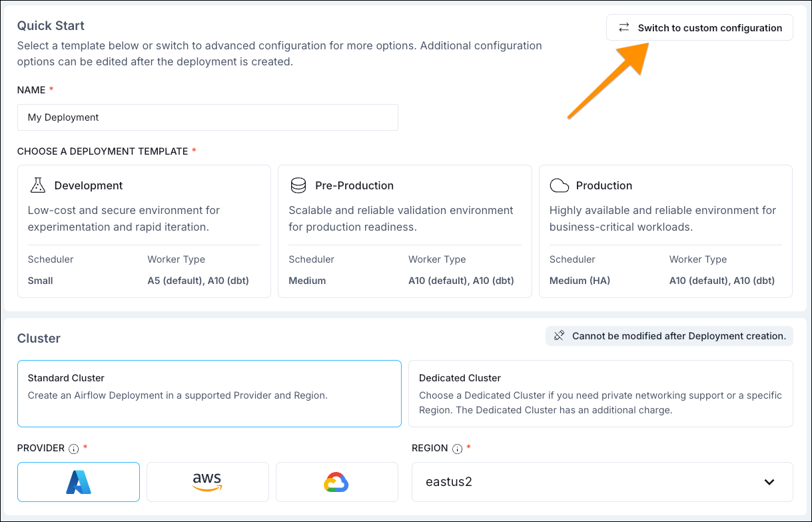Image resolution: width=812 pixels, height=522 pixels.
Task: Click inside the NAME field showing My Deployment
Action: 207,117
